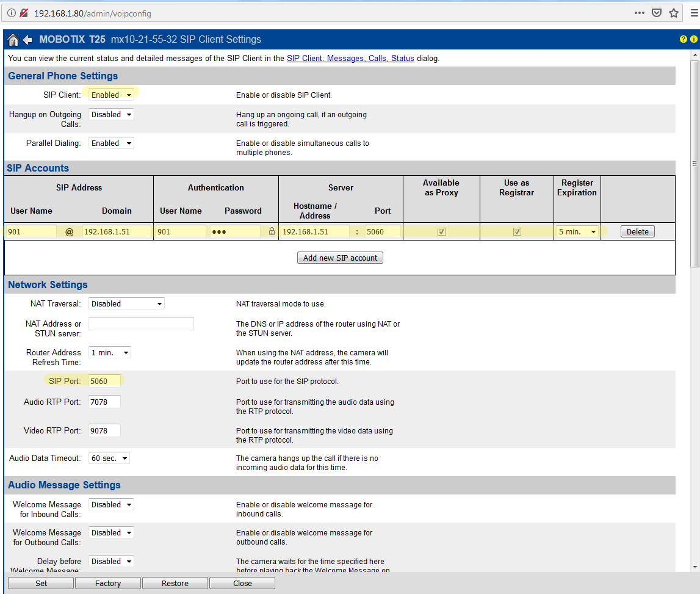Open the Register Expiration 5 min. dropdown
Viewport: 700px width, 594px height.
tap(577, 232)
